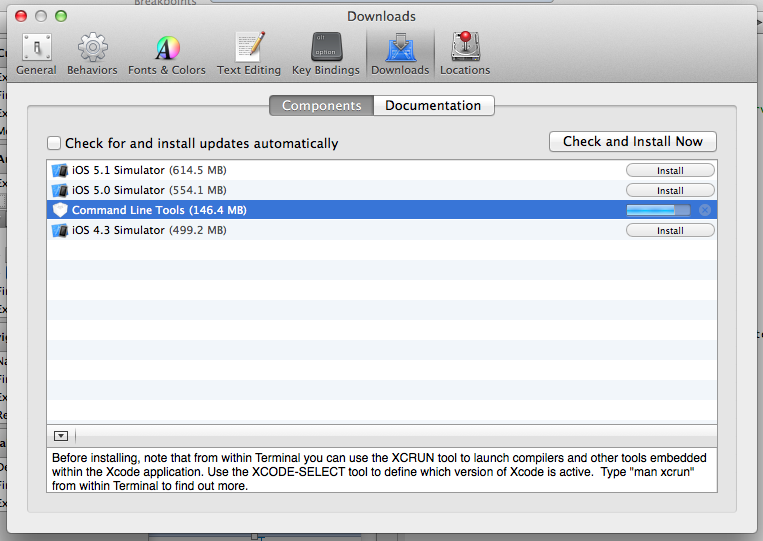Cancel the Command Line Tools download
Viewport: 763px width, 541px height.
[705, 210]
